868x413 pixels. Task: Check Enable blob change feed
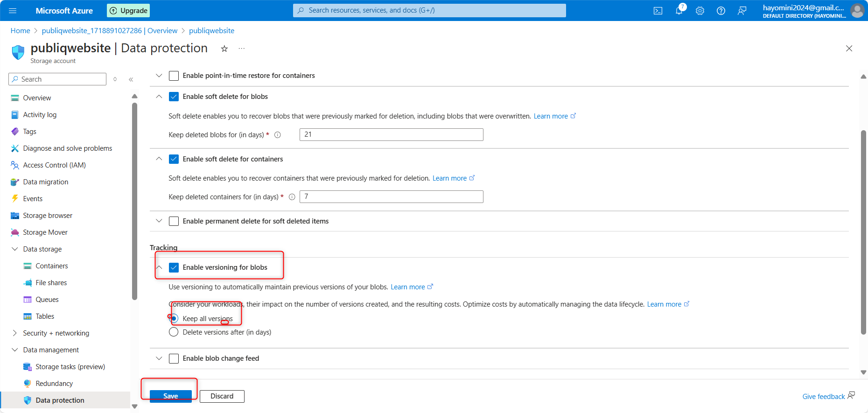(174, 358)
